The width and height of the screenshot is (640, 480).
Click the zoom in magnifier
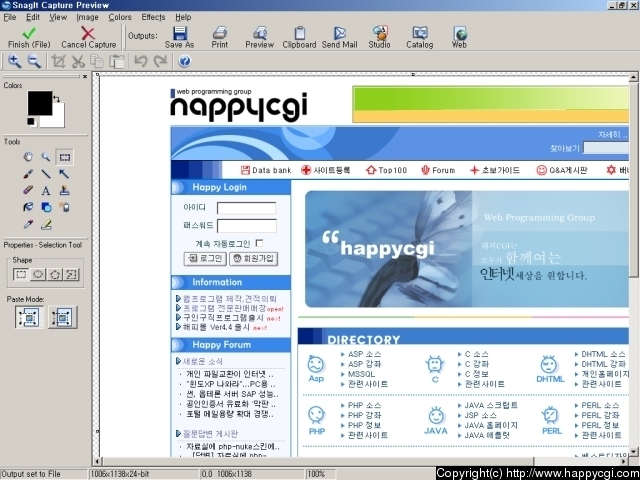tap(15, 61)
